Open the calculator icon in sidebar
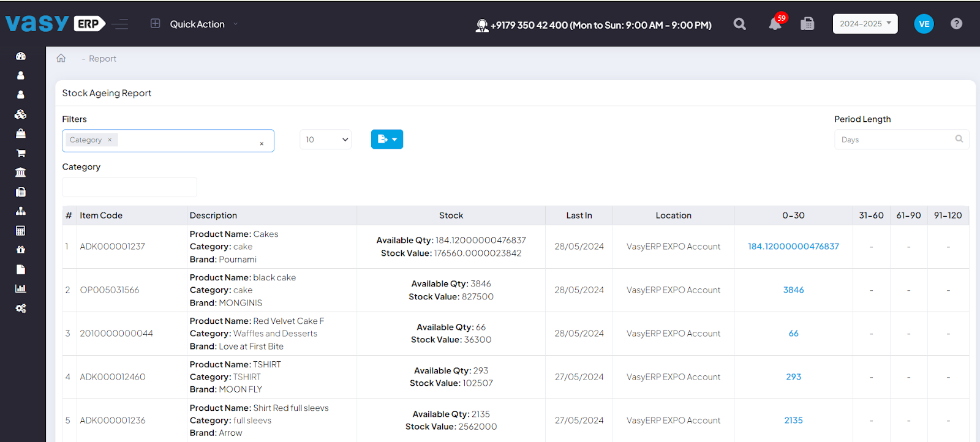Screen dimensions: 980x442 coord(21,231)
